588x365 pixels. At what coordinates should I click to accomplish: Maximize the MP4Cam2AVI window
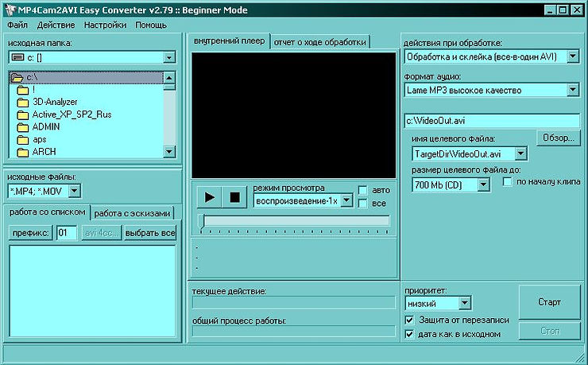(563, 10)
